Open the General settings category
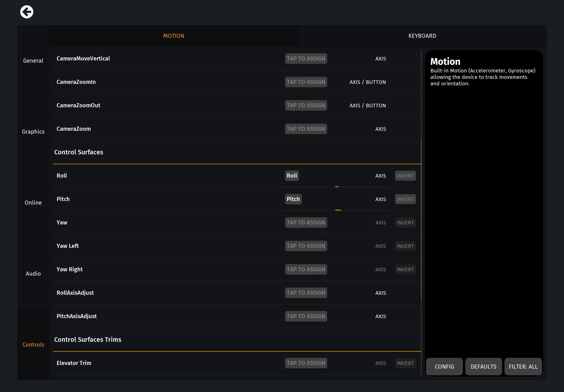 point(33,61)
